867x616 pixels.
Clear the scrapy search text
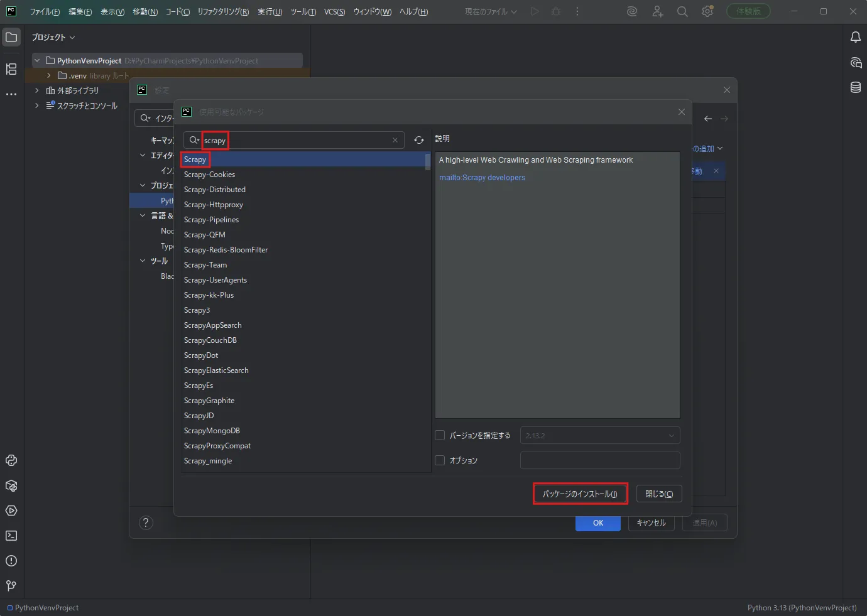pyautogui.click(x=395, y=140)
